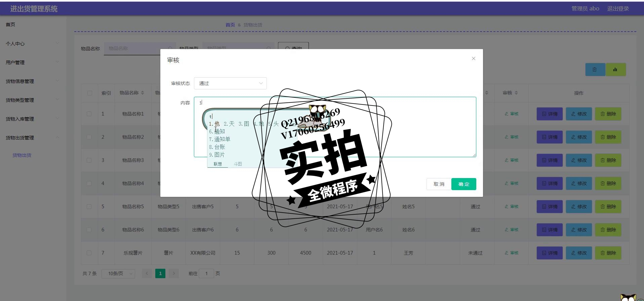Expand 货物入库管理 in the sidebar
This screenshot has height=301, width=644.
coord(32,119)
